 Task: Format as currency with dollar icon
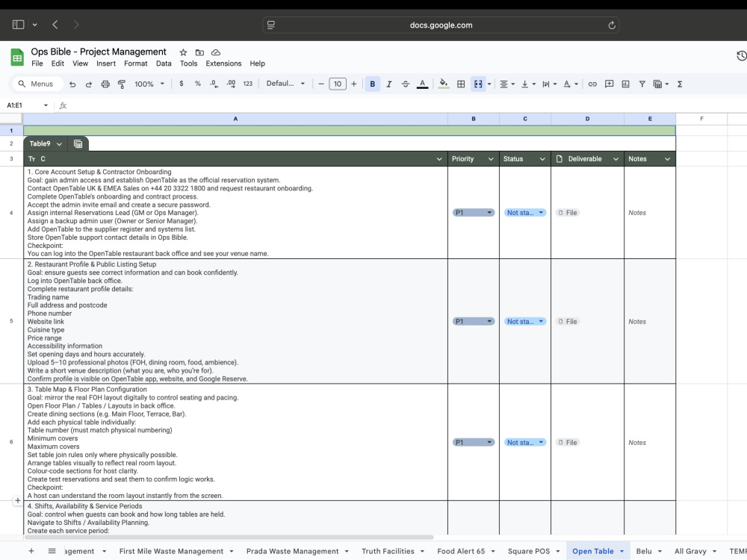coord(181,84)
